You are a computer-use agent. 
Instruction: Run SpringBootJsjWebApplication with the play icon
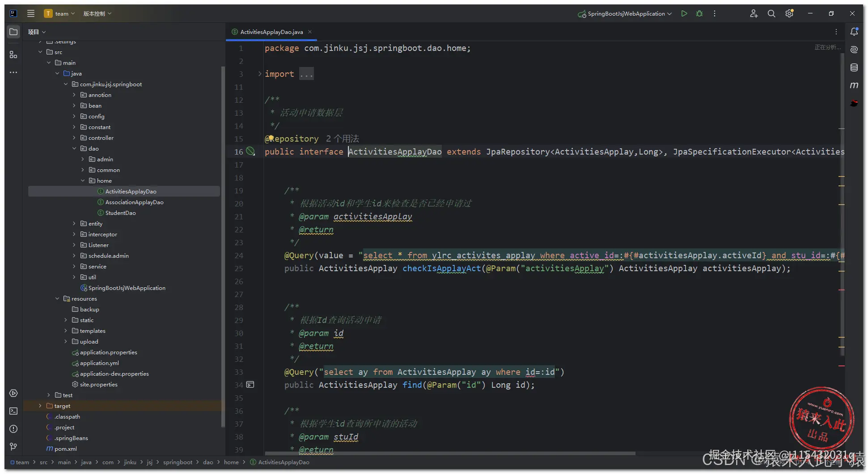[x=684, y=13]
